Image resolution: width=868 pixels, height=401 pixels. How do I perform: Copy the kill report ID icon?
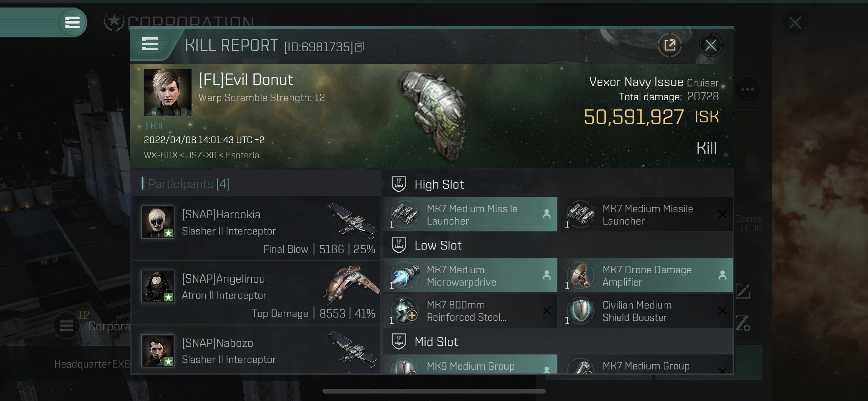point(360,47)
